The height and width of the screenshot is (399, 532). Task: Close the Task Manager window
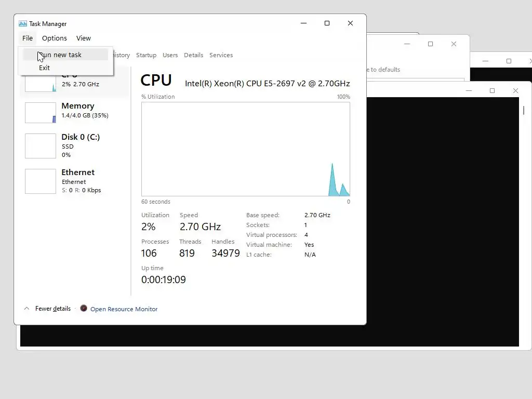[351, 23]
